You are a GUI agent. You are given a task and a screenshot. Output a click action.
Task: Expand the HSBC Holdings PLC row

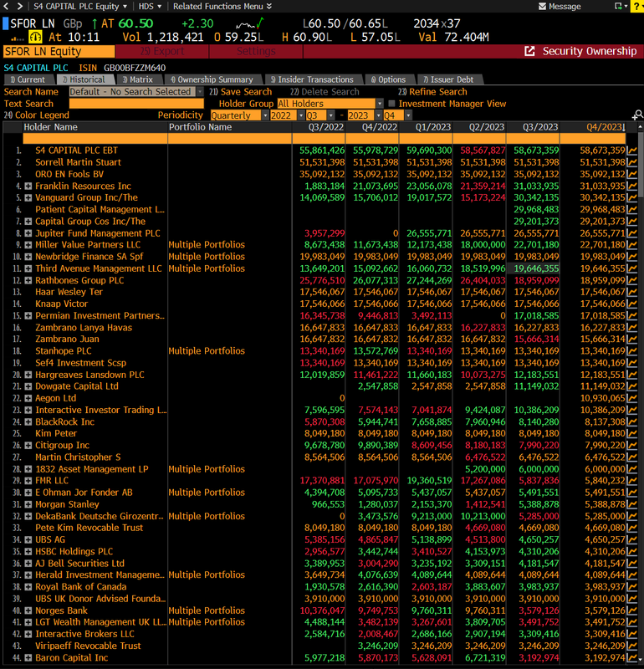click(x=28, y=551)
